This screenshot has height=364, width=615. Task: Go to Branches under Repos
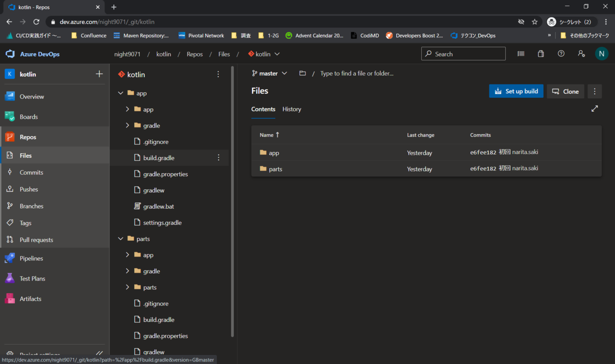[31, 206]
